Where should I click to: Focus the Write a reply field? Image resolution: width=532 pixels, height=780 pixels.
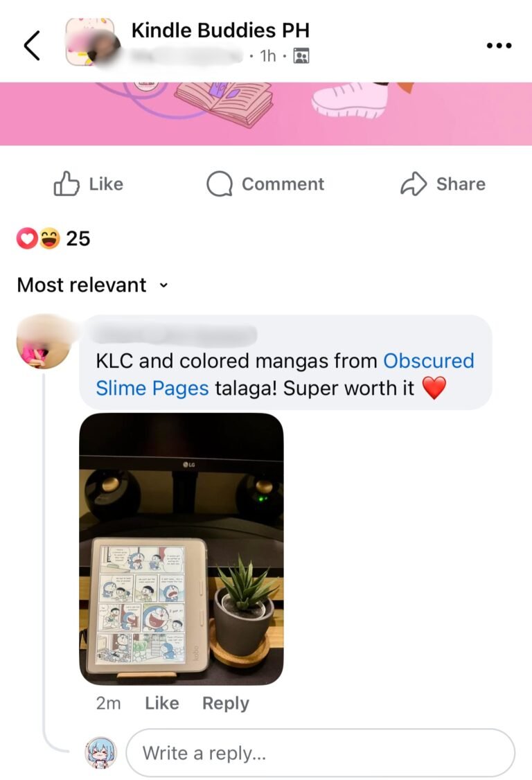(320, 753)
